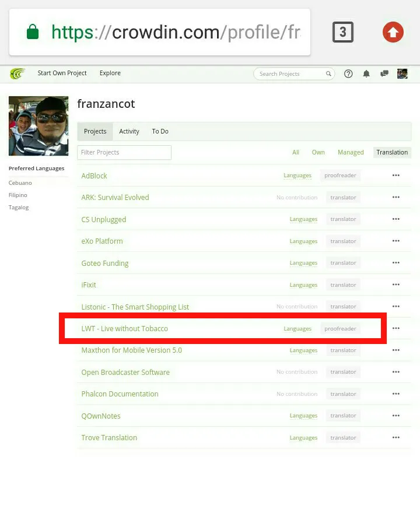Image resolution: width=420 pixels, height=523 pixels.
Task: Open more options for Goteo Funding
Action: [x=396, y=262]
